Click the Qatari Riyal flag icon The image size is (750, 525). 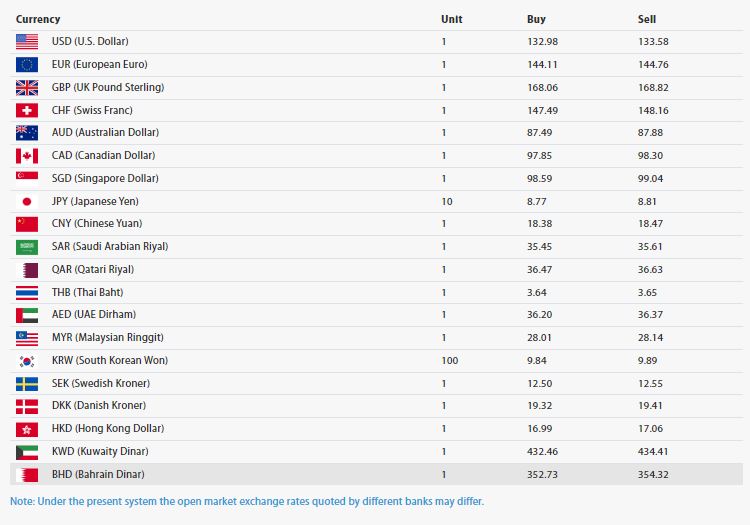[27, 270]
